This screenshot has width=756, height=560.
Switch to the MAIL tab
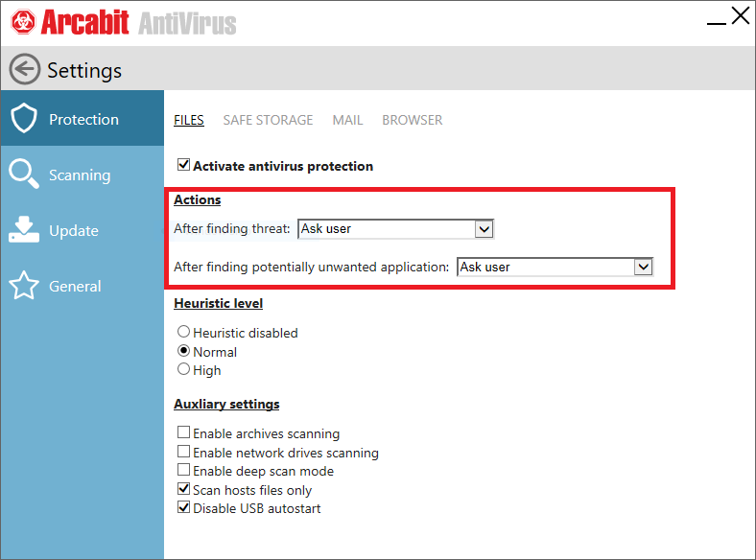click(x=347, y=120)
